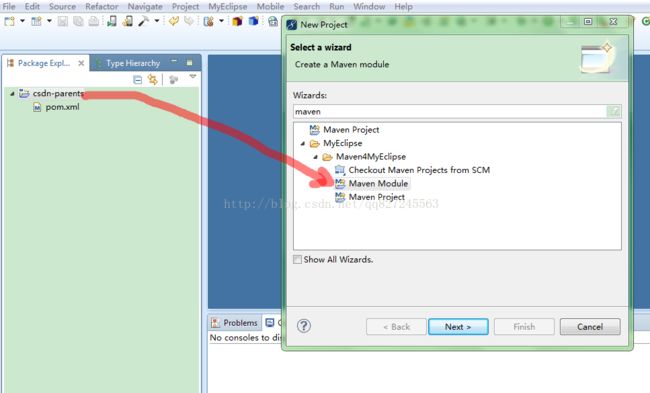Open the Edit menu

point(32,7)
